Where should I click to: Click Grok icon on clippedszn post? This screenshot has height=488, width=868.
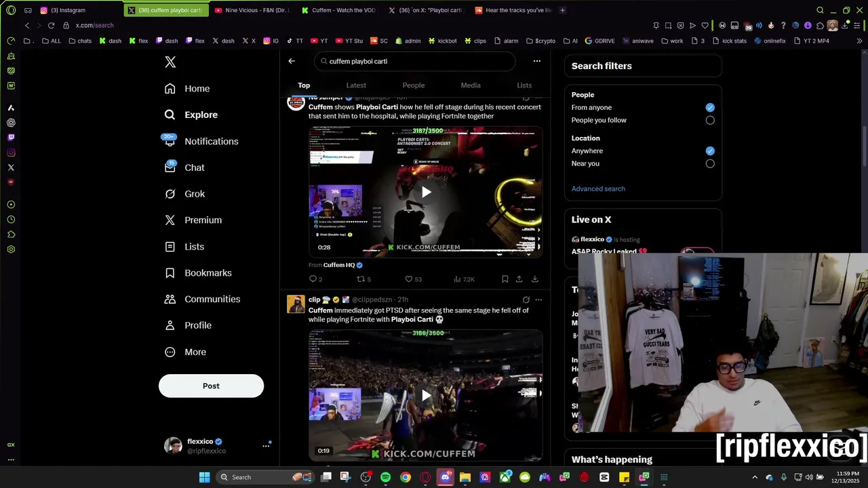click(x=526, y=300)
